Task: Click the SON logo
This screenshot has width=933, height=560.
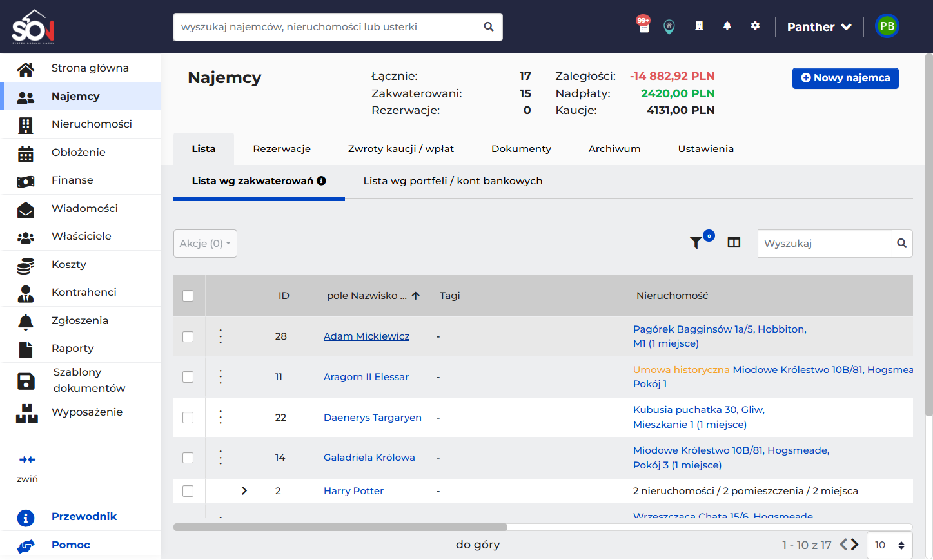Action: point(34,27)
